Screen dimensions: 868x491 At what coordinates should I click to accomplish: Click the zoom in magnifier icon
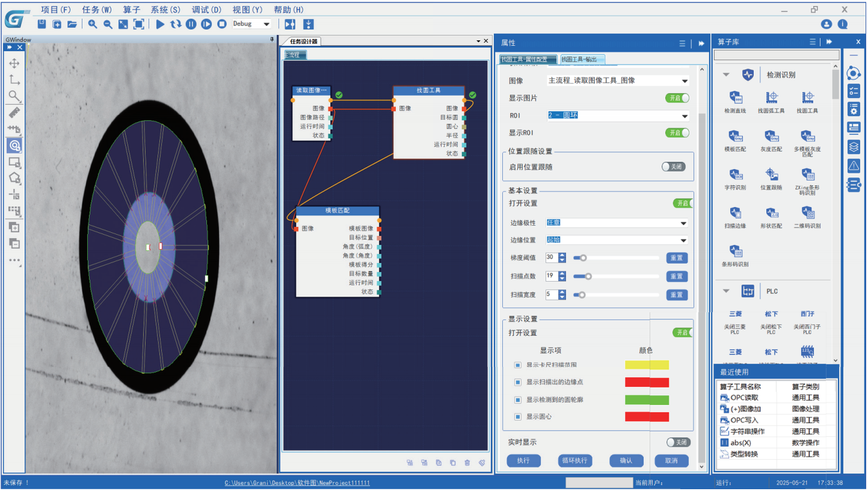92,24
